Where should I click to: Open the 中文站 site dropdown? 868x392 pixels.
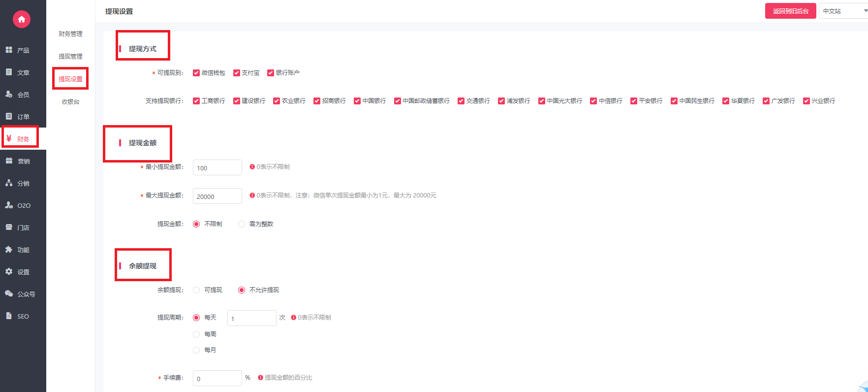[843, 11]
